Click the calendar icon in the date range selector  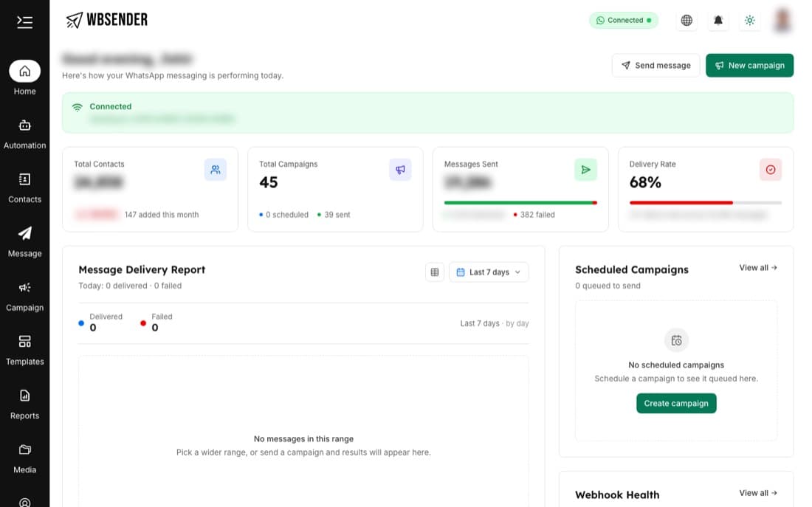[461, 272]
